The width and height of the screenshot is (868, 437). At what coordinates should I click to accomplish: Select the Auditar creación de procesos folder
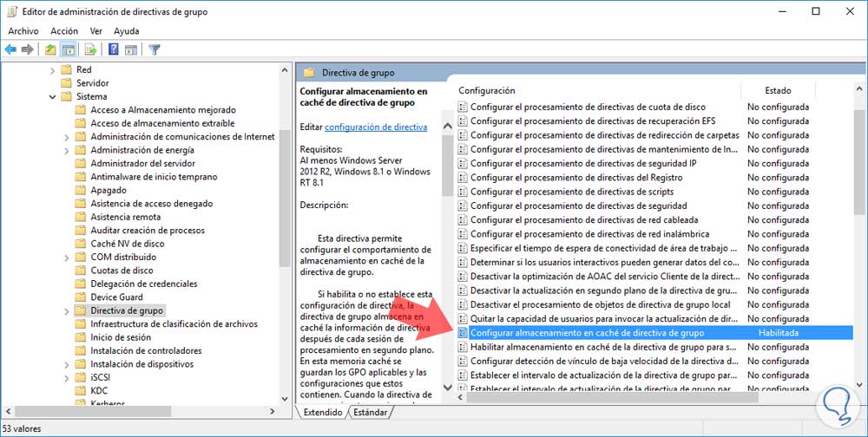click(148, 230)
